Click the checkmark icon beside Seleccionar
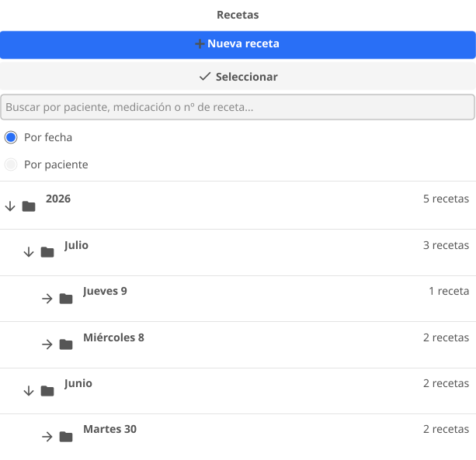Image resolution: width=476 pixels, height=460 pixels. click(x=205, y=77)
